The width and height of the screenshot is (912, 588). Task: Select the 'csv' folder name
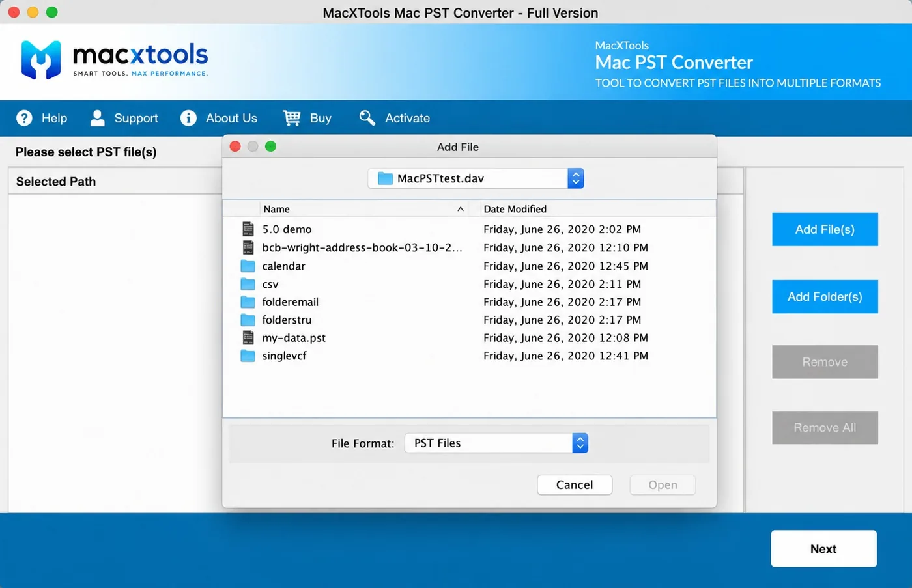(x=270, y=284)
